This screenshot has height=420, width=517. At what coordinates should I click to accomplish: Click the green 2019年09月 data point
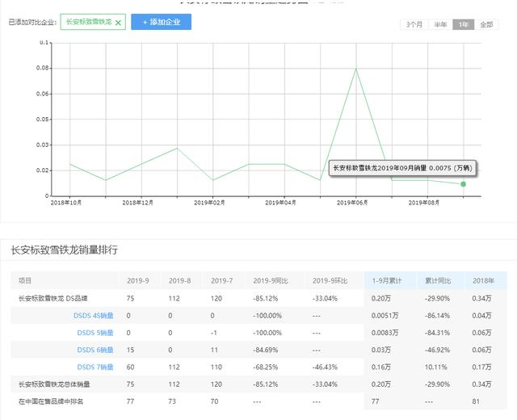click(x=463, y=184)
